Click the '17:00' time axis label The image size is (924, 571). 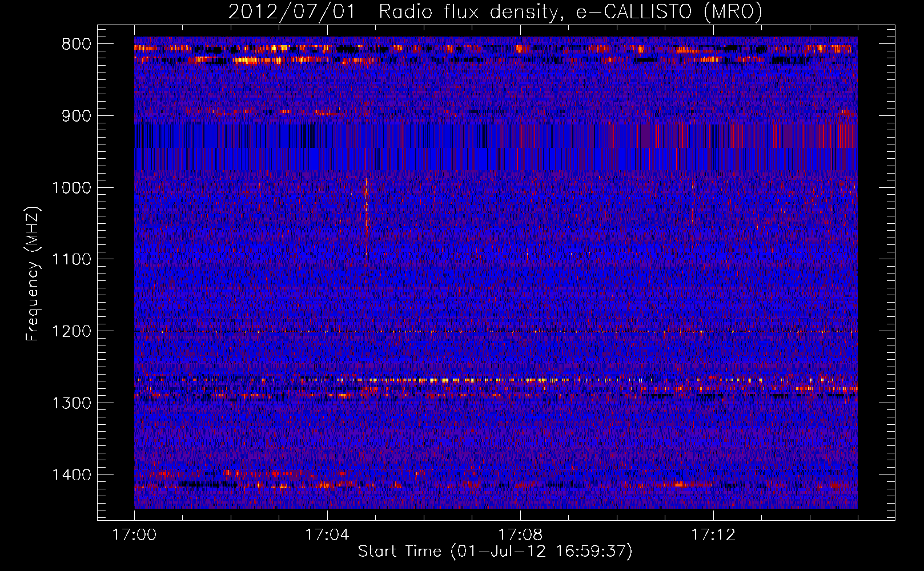pyautogui.click(x=134, y=535)
